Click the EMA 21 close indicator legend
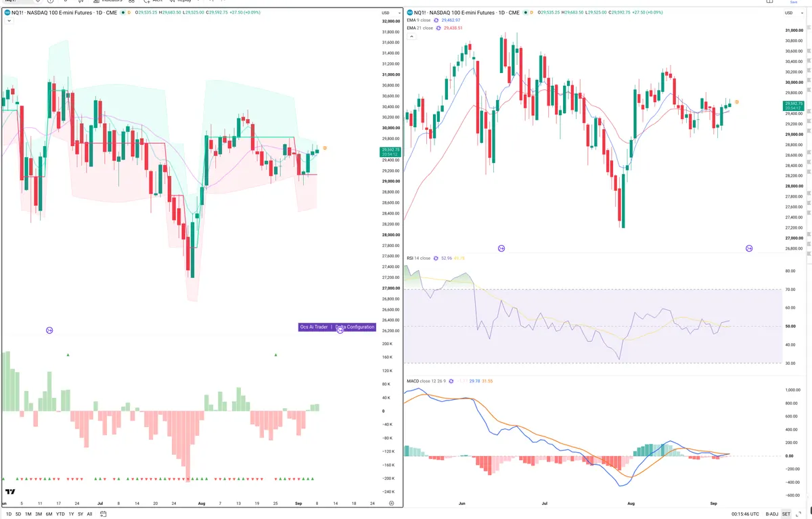Screen dimensions: 812x519 [420, 28]
